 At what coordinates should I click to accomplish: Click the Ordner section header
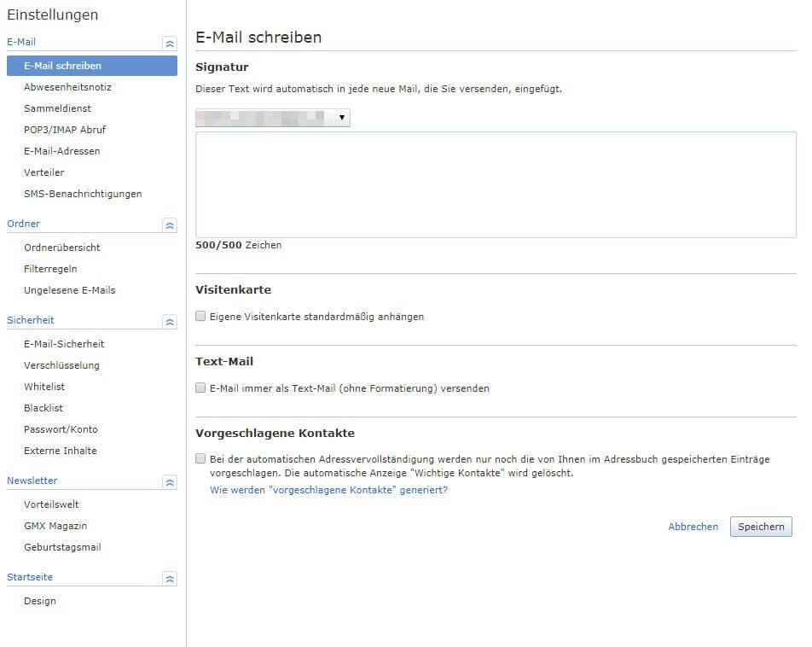coord(23,224)
